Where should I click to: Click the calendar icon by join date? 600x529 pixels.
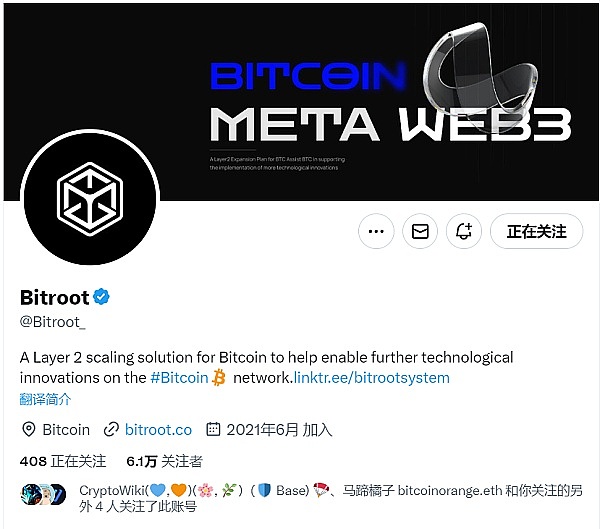[x=213, y=429]
